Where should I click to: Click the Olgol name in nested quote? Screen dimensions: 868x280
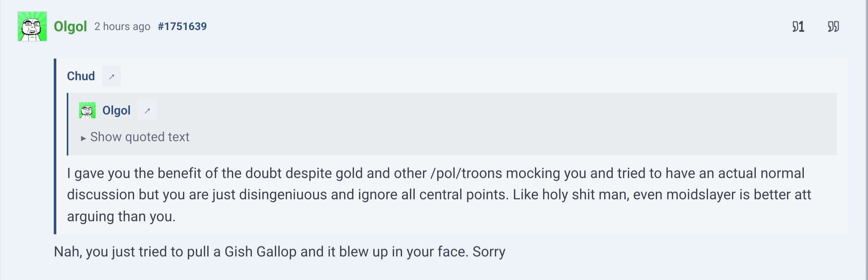116,110
